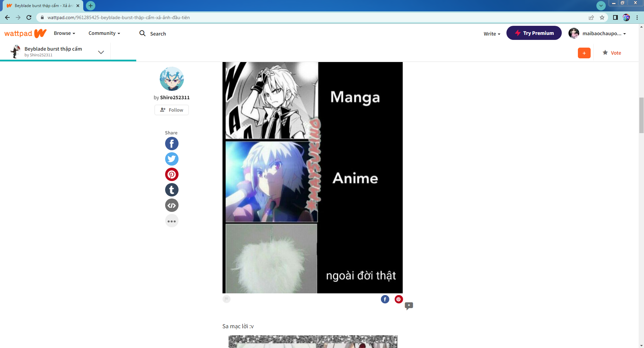Share story on Tumblr

171,190
